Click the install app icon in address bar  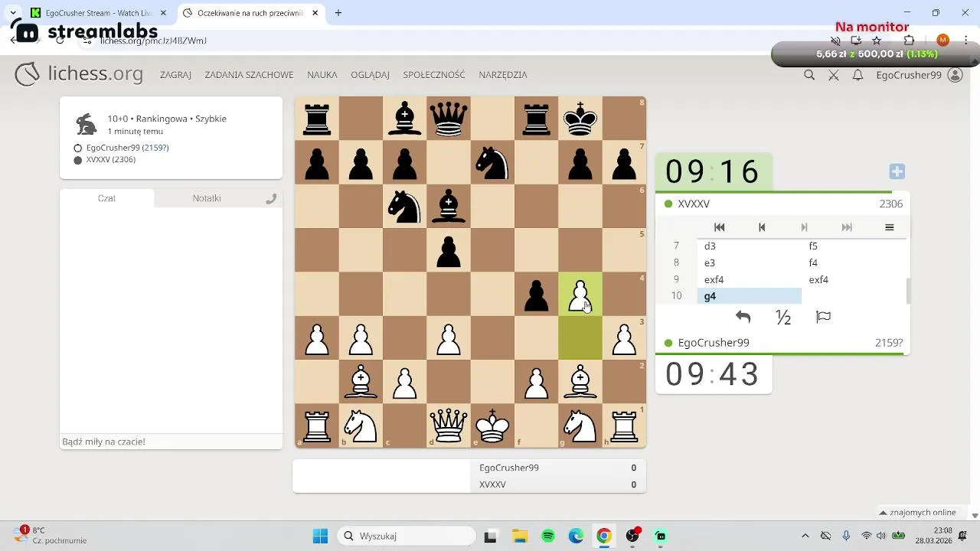(856, 41)
